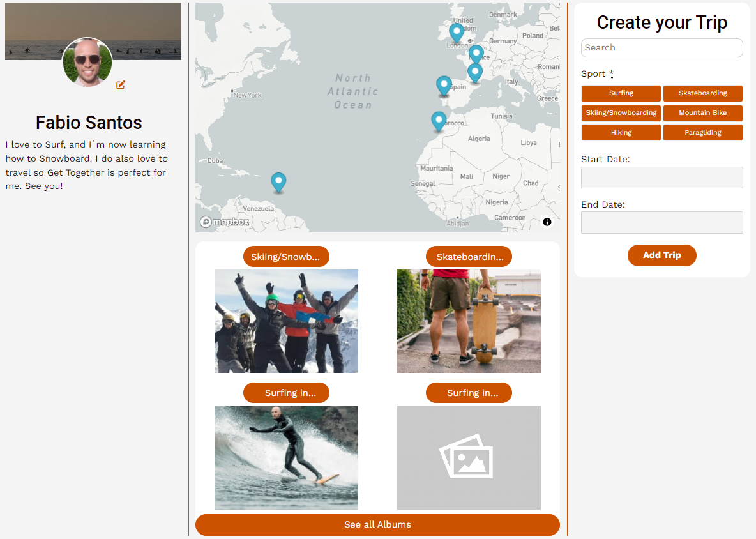Click the map pin on western Spain
The width and height of the screenshot is (756, 539).
coord(444,85)
